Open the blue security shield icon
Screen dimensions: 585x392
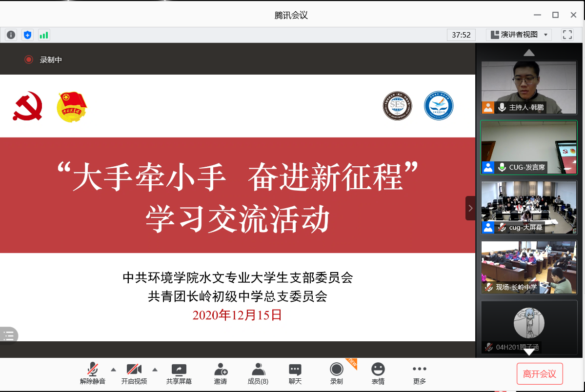coord(27,35)
